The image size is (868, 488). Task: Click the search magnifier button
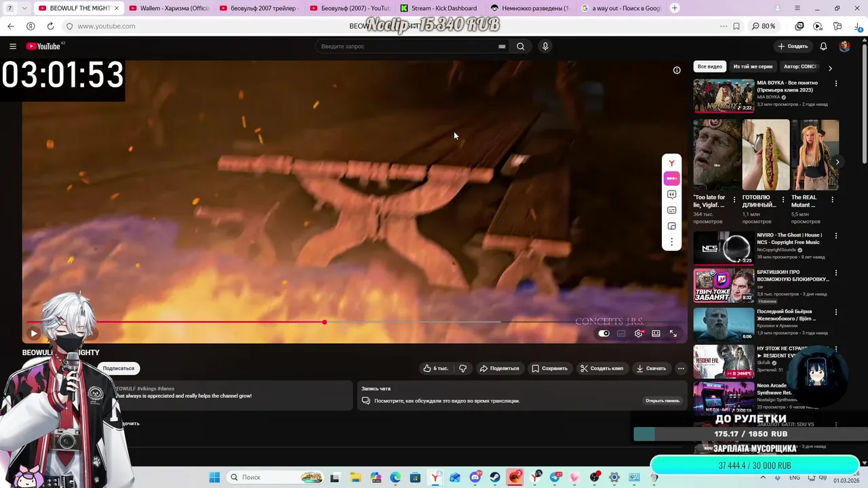pyautogui.click(x=520, y=46)
